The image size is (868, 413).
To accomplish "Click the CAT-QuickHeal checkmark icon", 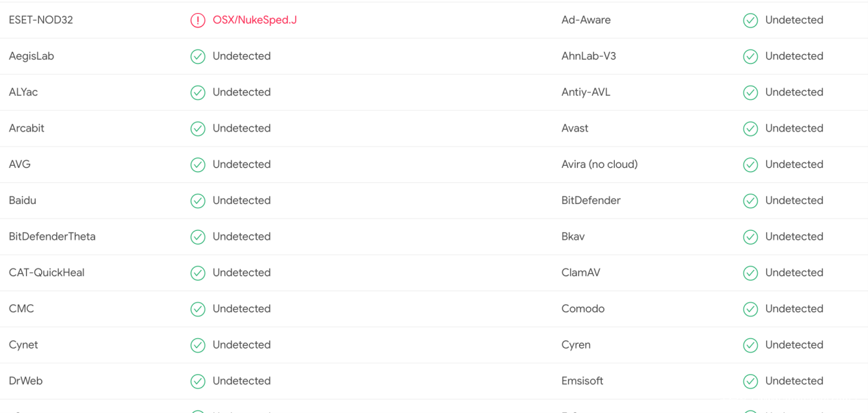I will click(x=198, y=273).
